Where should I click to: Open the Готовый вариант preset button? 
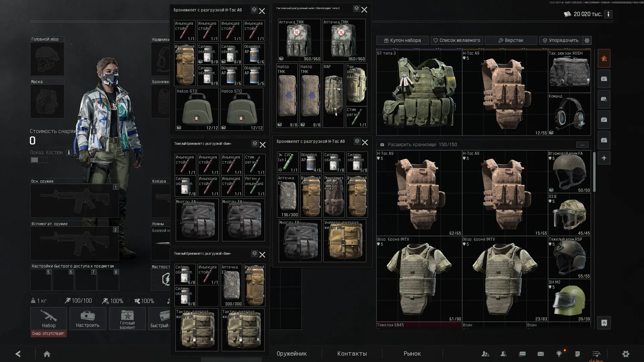coord(127,318)
